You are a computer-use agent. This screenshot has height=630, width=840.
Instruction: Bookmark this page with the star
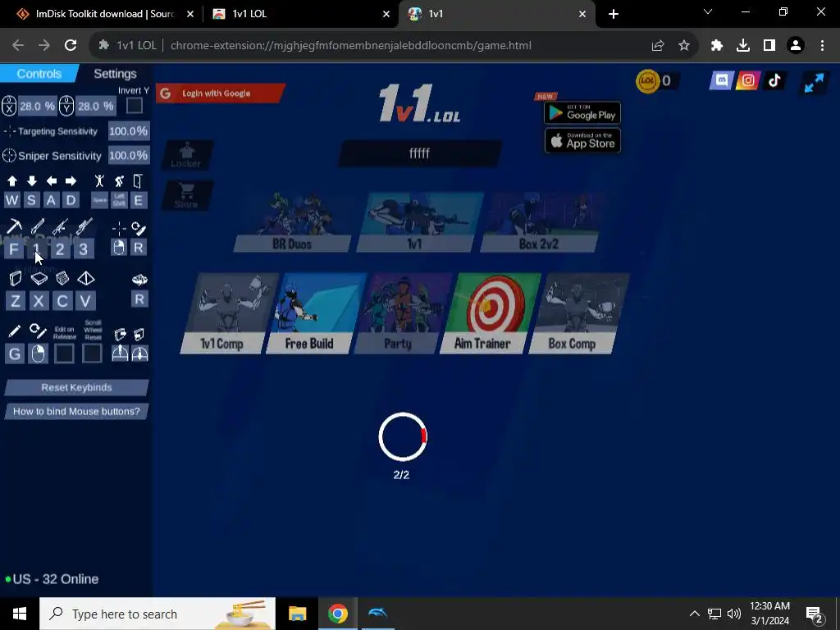[683, 46]
